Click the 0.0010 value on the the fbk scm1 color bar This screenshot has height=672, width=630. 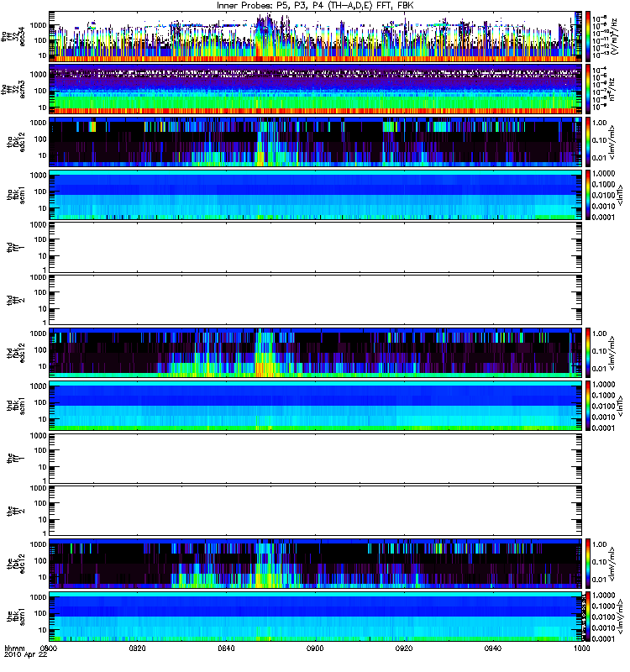603,627
